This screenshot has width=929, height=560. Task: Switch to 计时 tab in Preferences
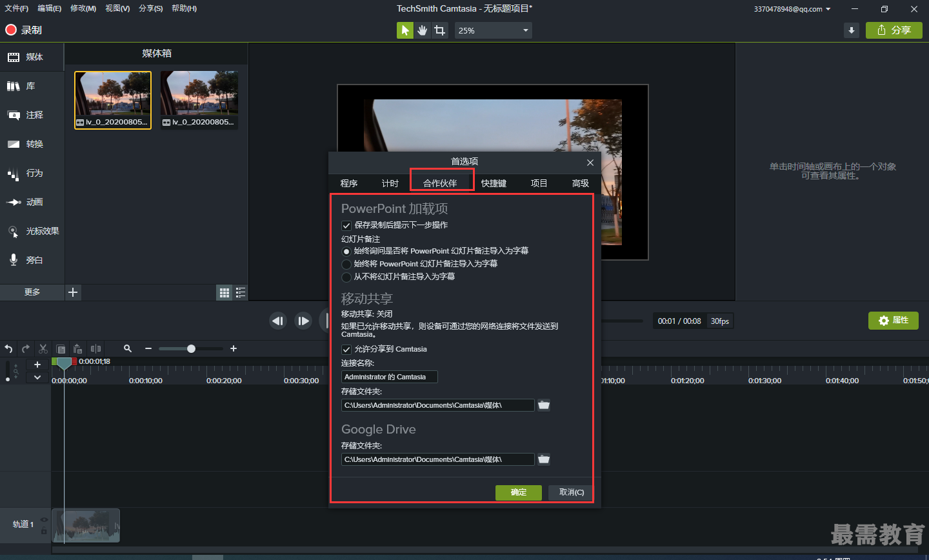click(x=390, y=183)
